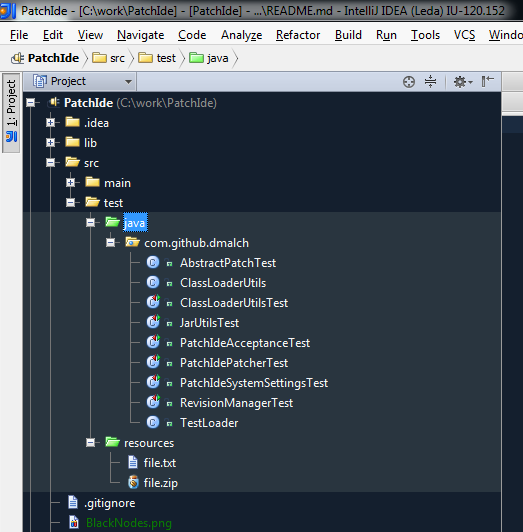This screenshot has height=532, width=523.
Task: Collapse the com.github.dmalch package
Action: coord(111,243)
